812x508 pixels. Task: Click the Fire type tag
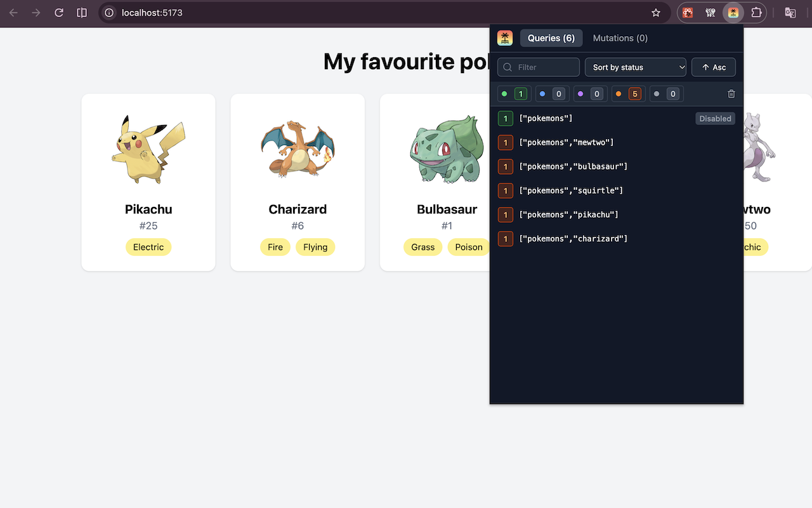point(275,247)
